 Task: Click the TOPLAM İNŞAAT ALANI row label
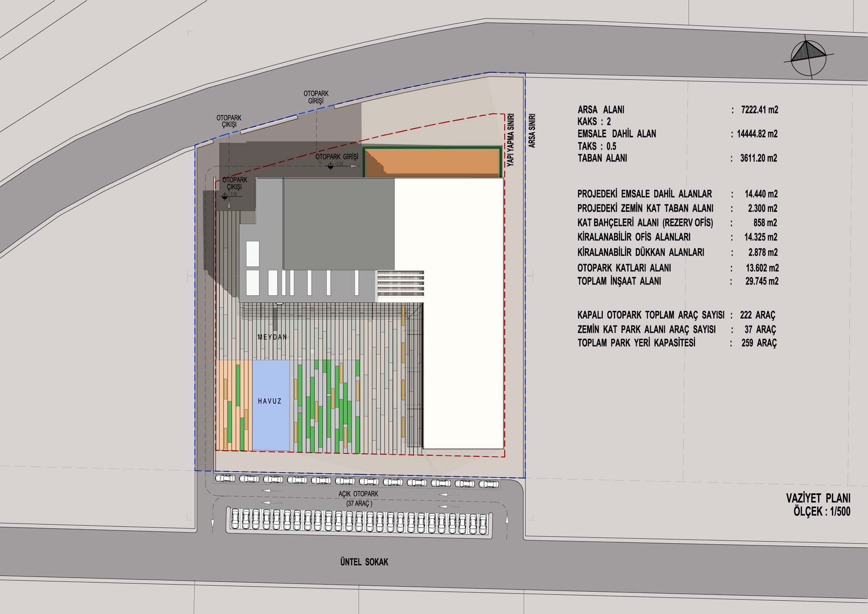[619, 281]
